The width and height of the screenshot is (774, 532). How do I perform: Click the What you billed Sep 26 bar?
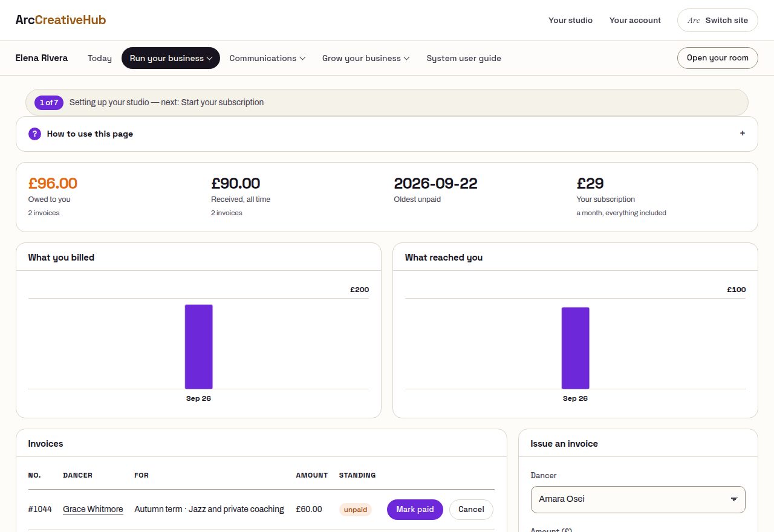(x=198, y=346)
